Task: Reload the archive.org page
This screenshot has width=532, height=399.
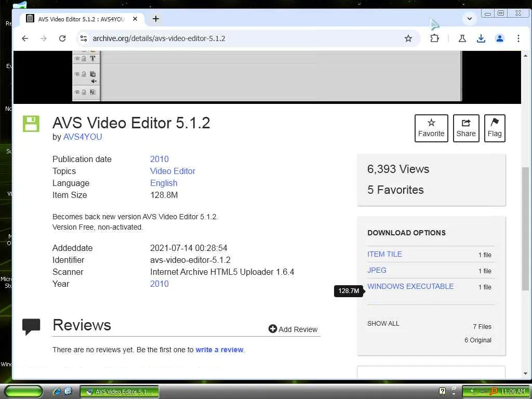Action: pyautogui.click(x=62, y=38)
